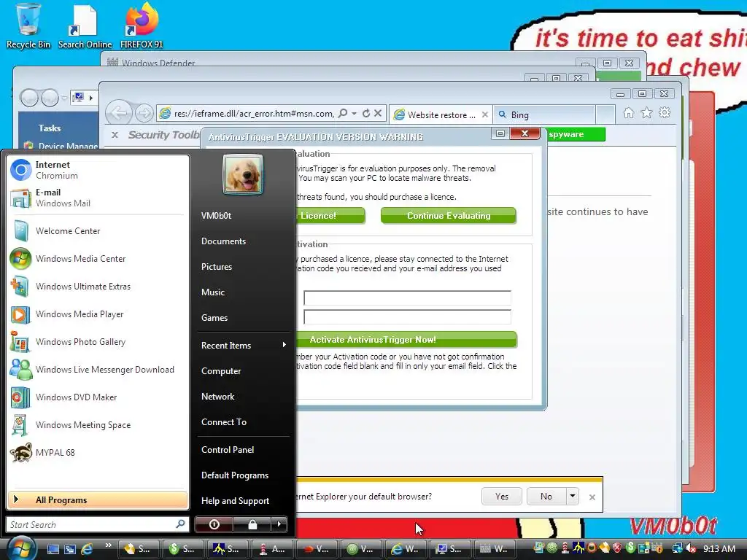Open Recycle Bin desktop icon
Screen dimensions: 747x560
pos(28,26)
